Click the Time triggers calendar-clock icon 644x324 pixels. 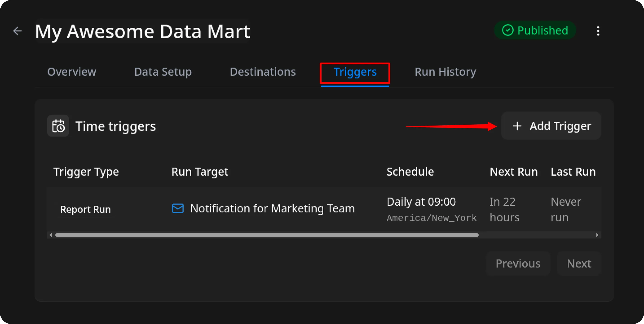58,126
